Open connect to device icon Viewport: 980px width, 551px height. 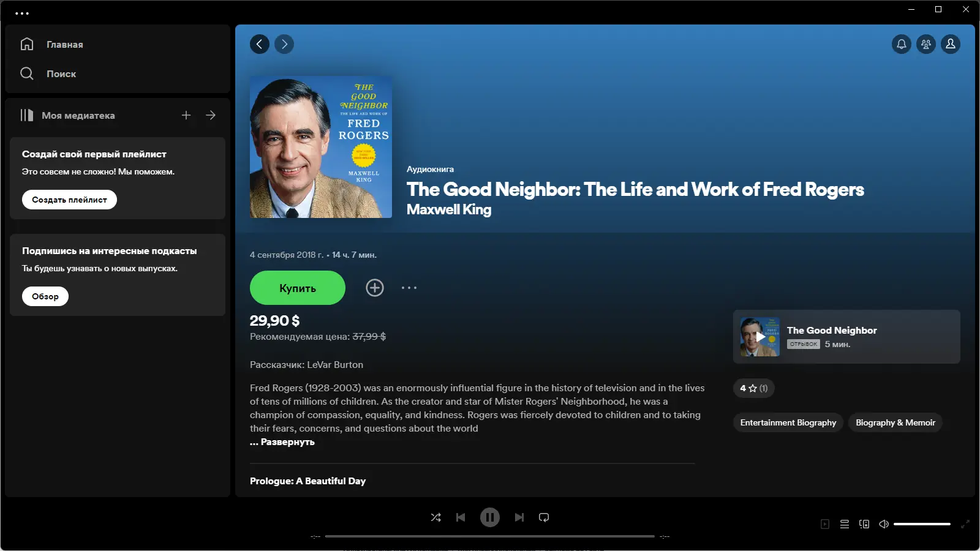pyautogui.click(x=864, y=524)
